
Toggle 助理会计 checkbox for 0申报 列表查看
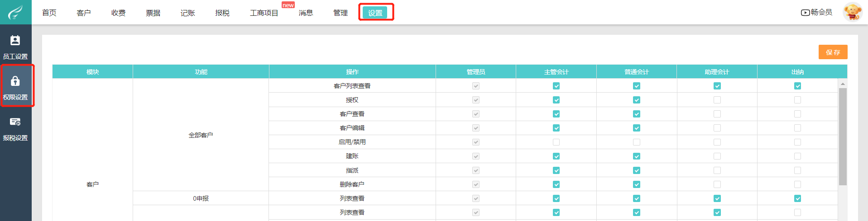point(717,198)
